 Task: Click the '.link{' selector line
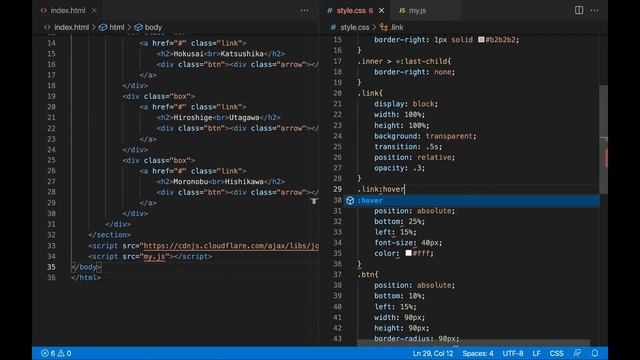point(370,93)
